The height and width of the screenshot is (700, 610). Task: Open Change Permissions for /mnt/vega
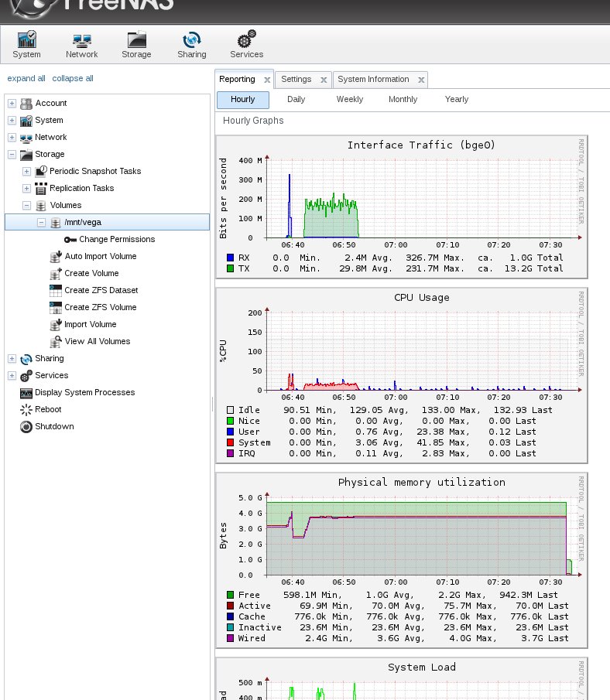[x=117, y=239]
